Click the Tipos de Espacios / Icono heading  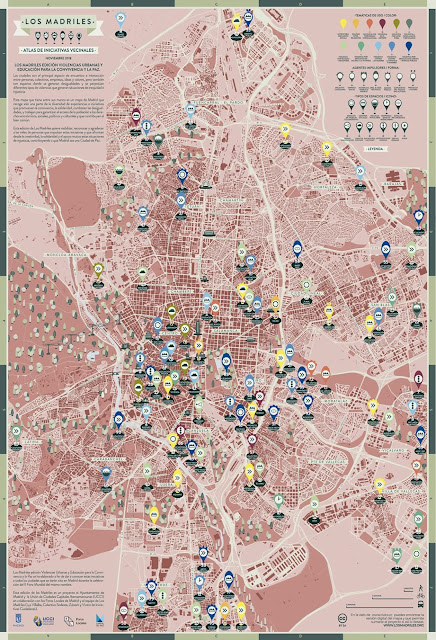point(376,96)
